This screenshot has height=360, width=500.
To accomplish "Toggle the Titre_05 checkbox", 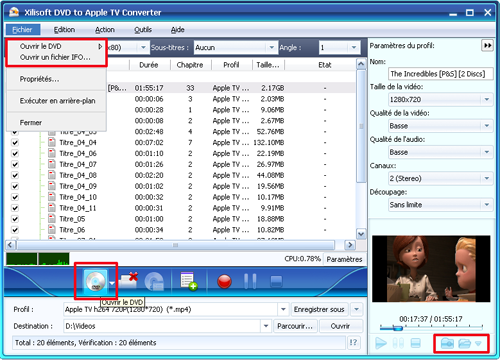I will [15, 219].
